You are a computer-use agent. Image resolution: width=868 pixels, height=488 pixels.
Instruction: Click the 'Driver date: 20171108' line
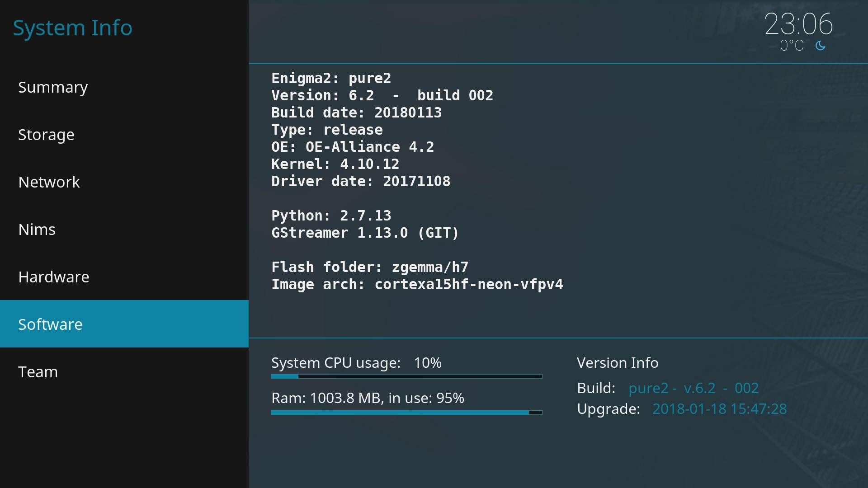361,181
